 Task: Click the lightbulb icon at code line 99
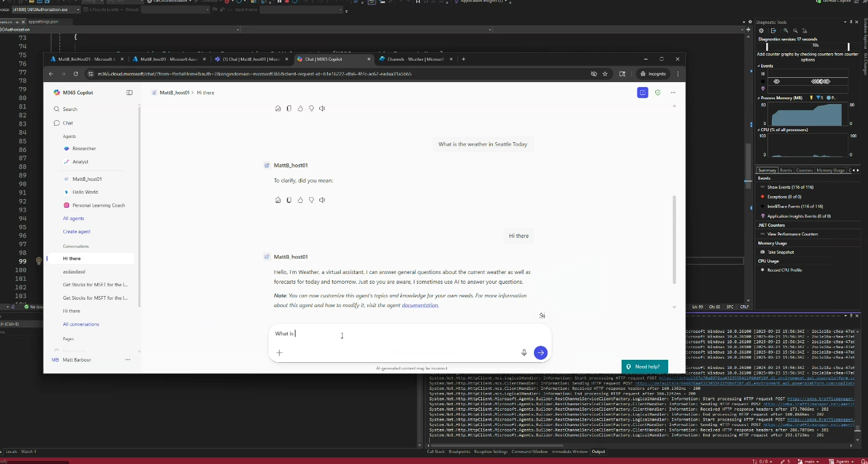pos(39,261)
